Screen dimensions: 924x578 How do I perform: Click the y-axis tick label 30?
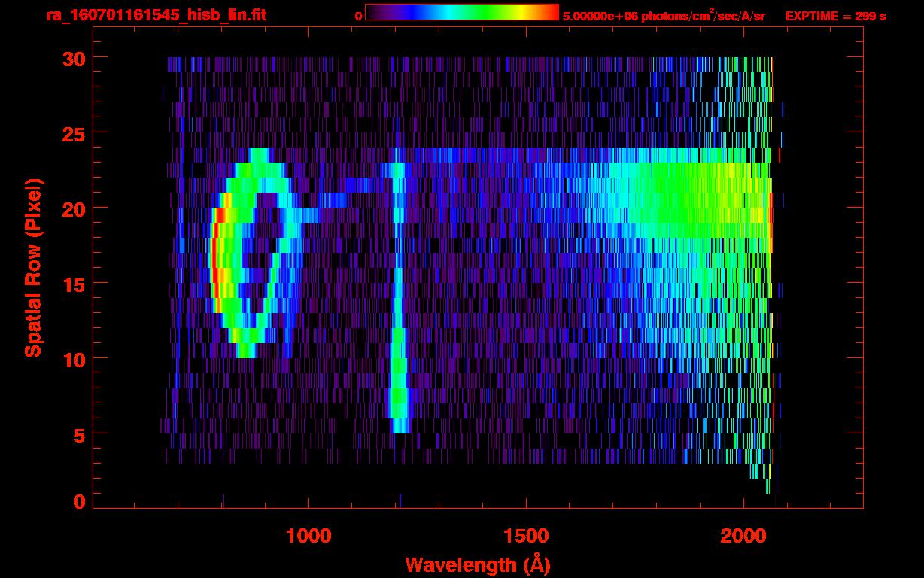click(x=74, y=58)
